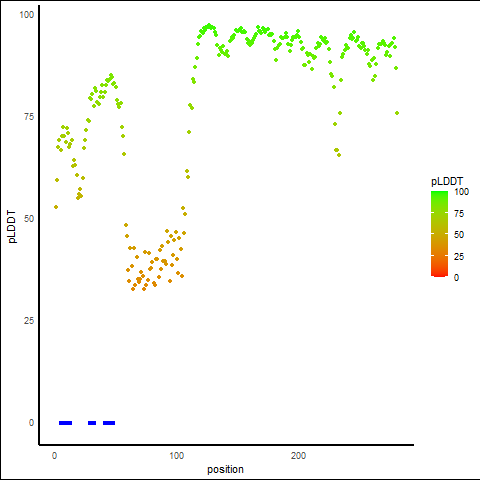Click the middle blue segment near zero
Screen dimensions: 480x480
point(92,423)
